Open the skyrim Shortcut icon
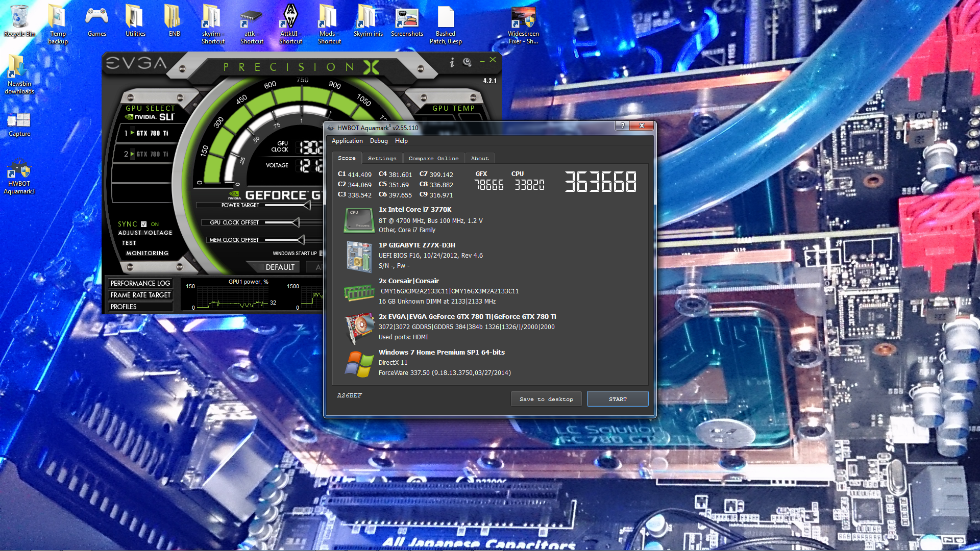Viewport: 980px width, 551px height. click(213, 24)
